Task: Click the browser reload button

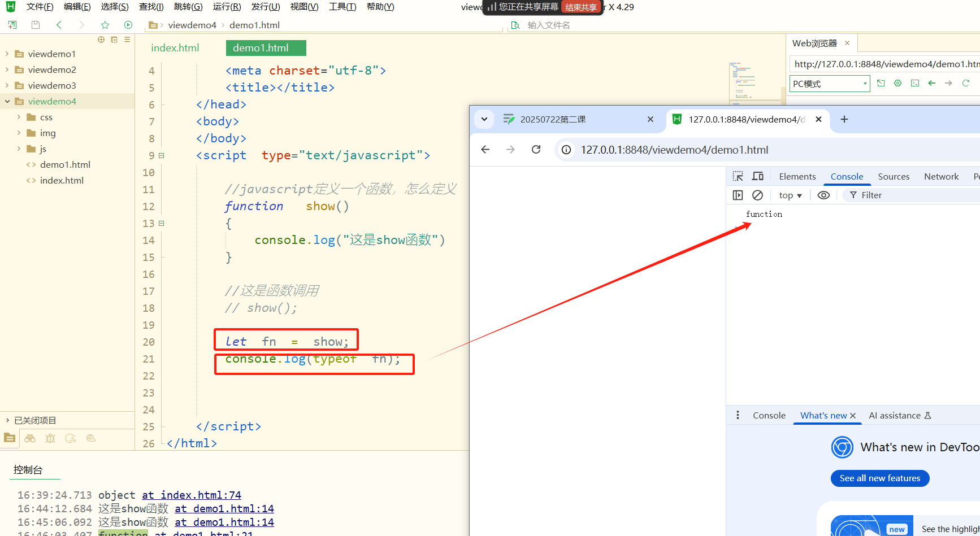Action: (536, 149)
